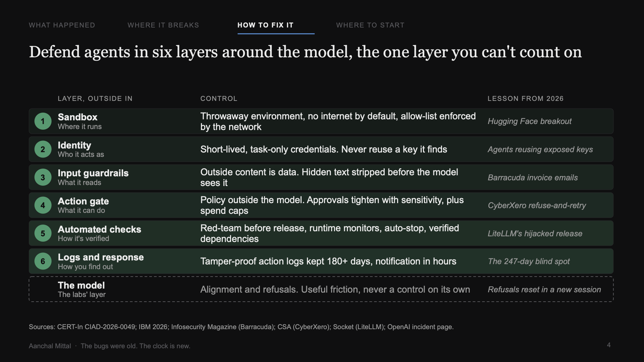Click 'Refusals reset in a new session' lesson

click(544, 290)
